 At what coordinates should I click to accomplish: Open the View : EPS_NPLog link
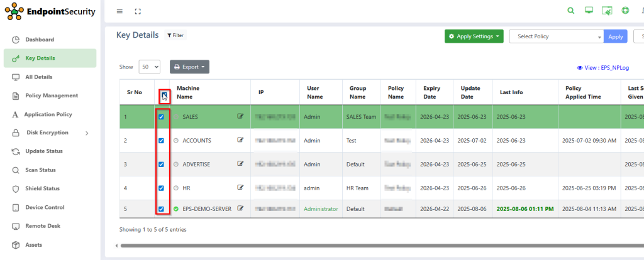point(602,68)
